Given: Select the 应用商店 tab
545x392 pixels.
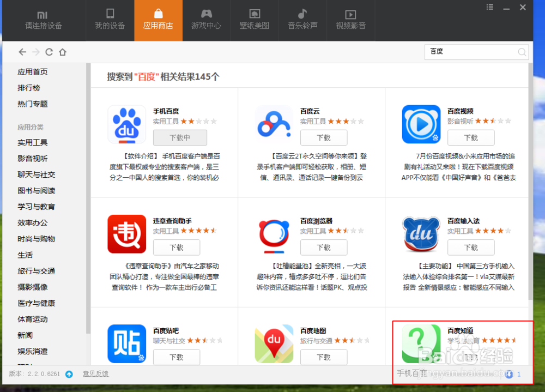Looking at the screenshot, I should pos(158,21).
